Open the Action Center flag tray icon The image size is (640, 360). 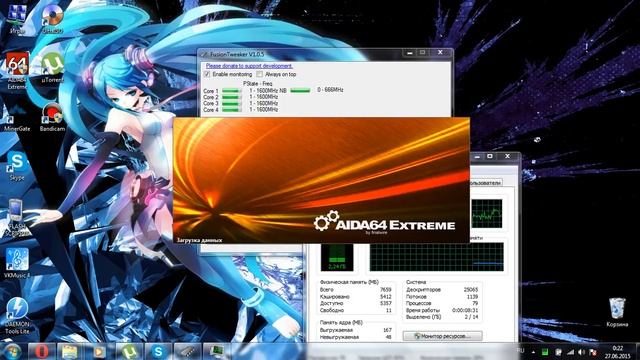click(x=593, y=352)
